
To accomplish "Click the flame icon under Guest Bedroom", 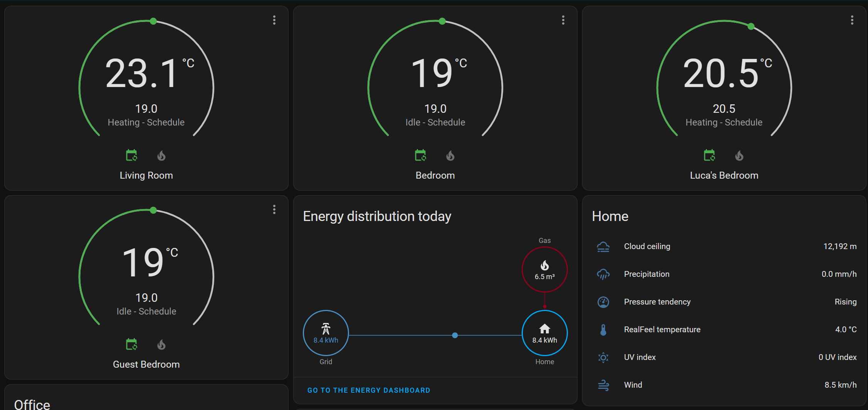I will (x=161, y=345).
